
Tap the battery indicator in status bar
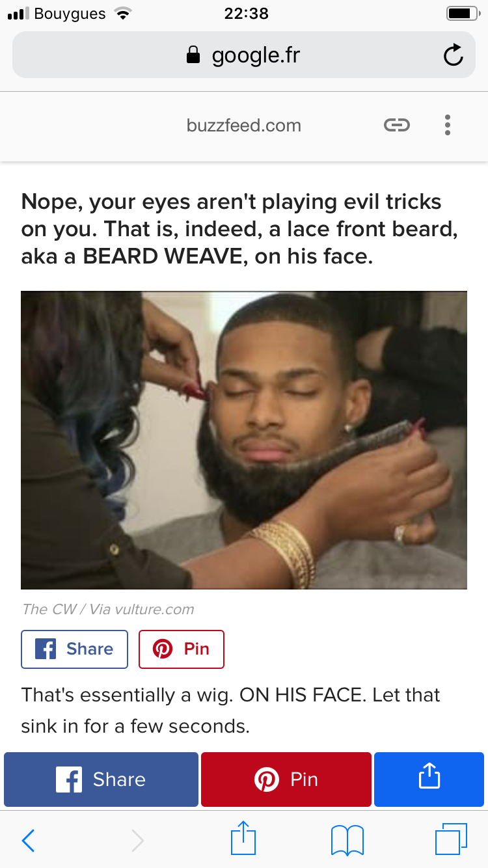click(x=463, y=13)
